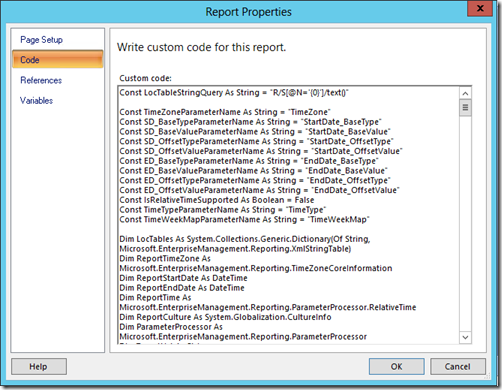Screen dimensions: 502x390
Task: Click the Dim LocTables declaration line
Action: click(x=245, y=239)
